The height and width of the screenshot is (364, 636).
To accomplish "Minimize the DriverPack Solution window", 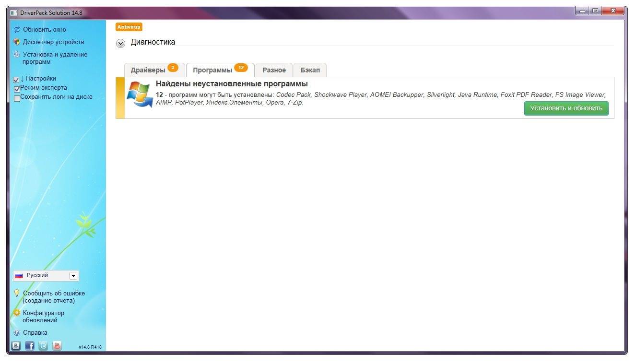I will (x=582, y=11).
